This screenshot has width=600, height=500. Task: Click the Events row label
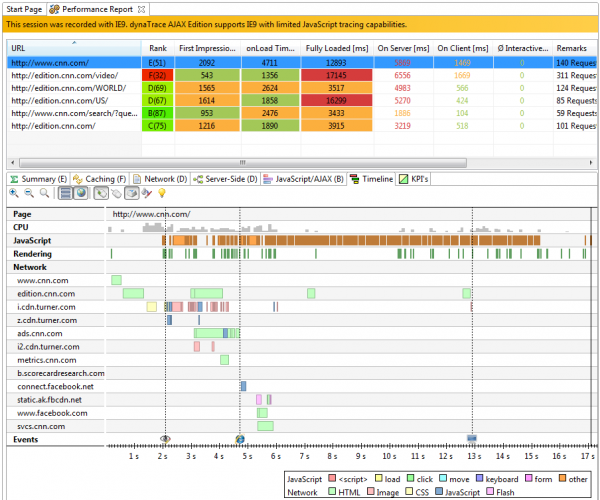pyautogui.click(x=26, y=440)
